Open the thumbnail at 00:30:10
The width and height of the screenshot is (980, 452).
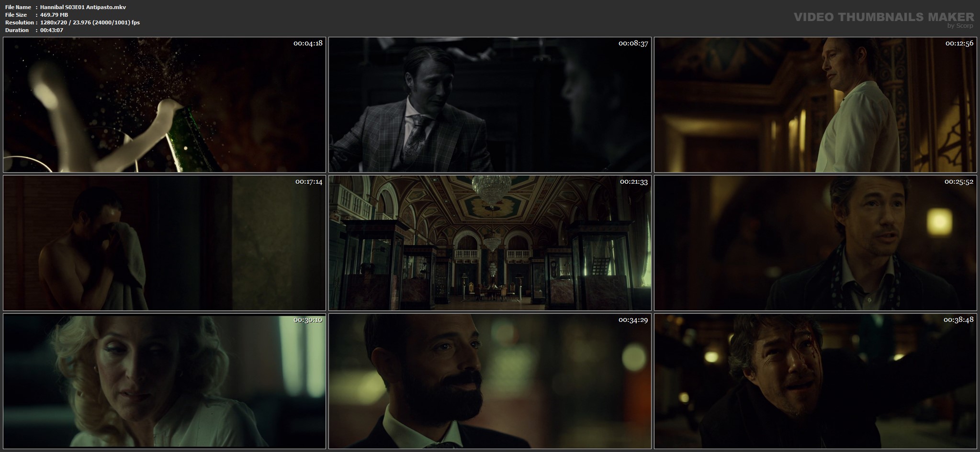(164, 381)
